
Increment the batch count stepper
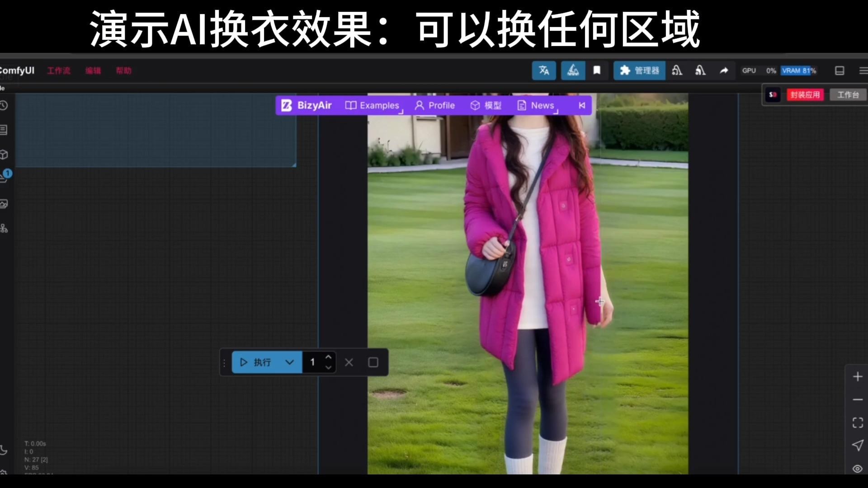point(328,357)
